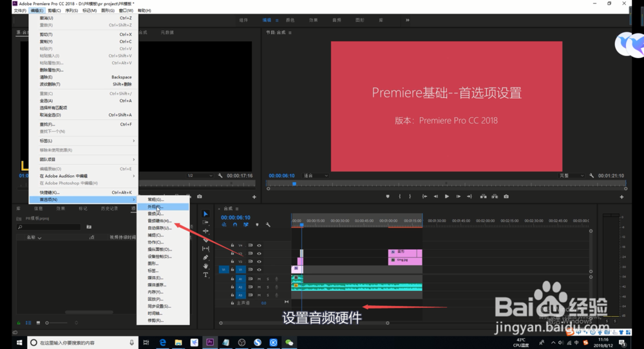The width and height of the screenshot is (644, 349).
Task: Open program monitor zoom level dropdown
Action: (x=316, y=175)
